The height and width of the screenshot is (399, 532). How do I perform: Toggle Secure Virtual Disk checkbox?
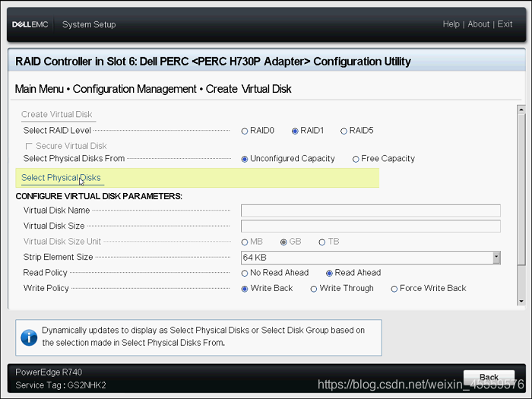pos(29,146)
